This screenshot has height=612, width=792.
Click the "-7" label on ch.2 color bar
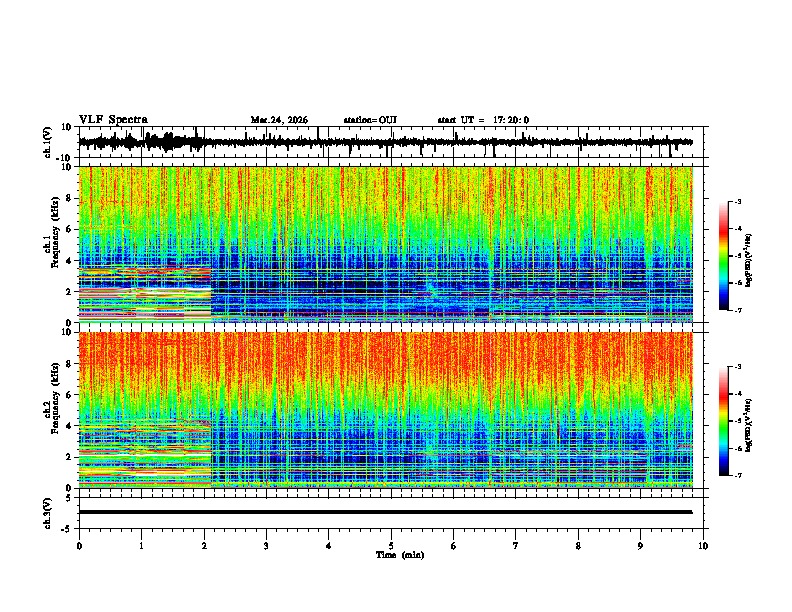pos(737,476)
